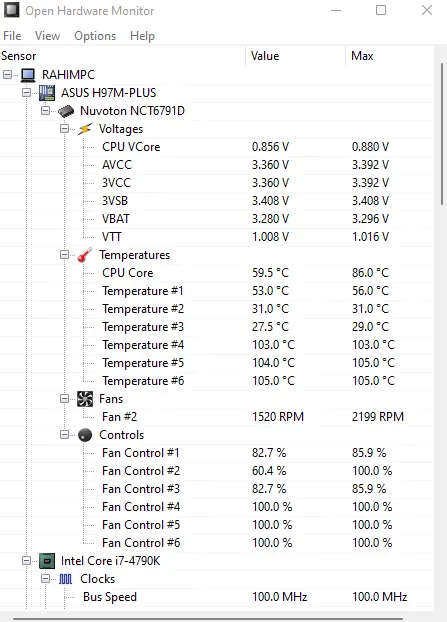Select the RAHIMPC label
Screen dimensions: 447x622
(x=69, y=75)
